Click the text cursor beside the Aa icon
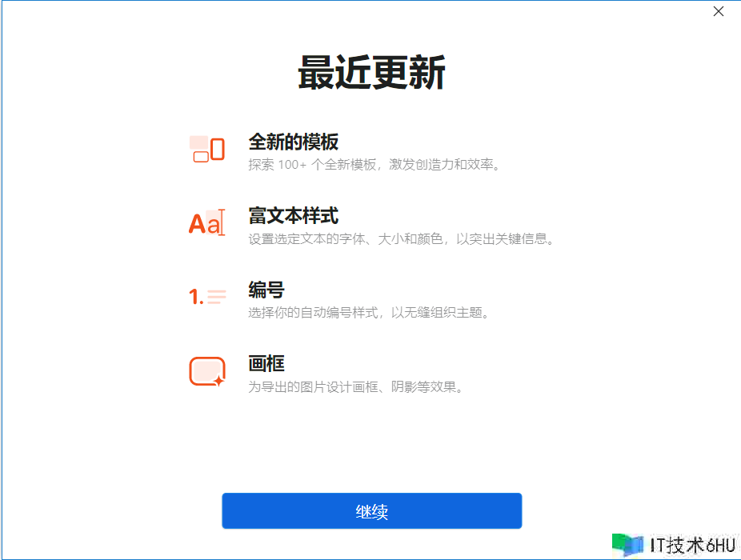 click(x=222, y=222)
